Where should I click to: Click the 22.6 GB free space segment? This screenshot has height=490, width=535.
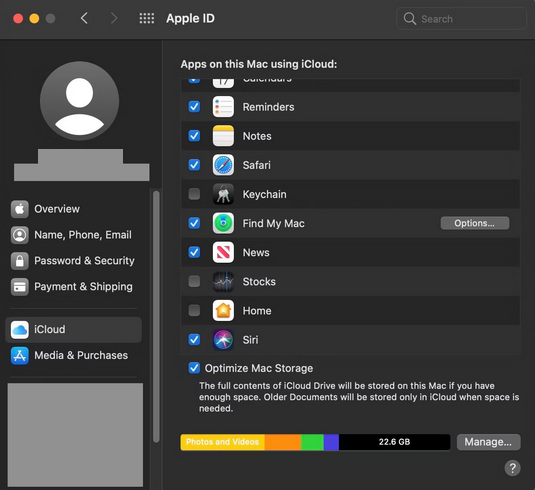click(x=394, y=442)
